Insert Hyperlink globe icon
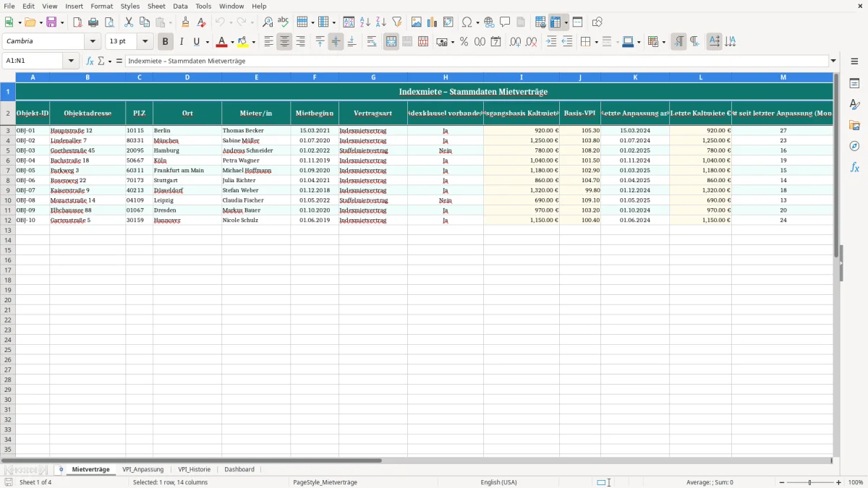 click(x=489, y=22)
